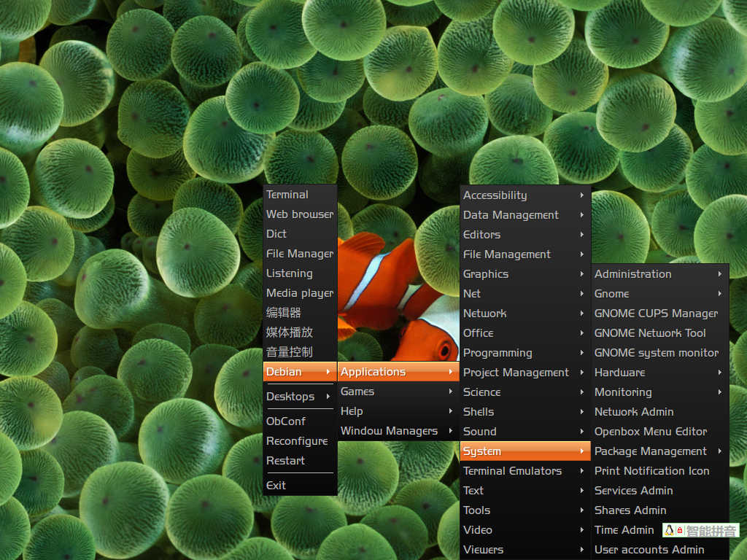Viewport: 747px width, 560px height.
Task: Launch Network Admin from System menu
Action: tap(660, 412)
